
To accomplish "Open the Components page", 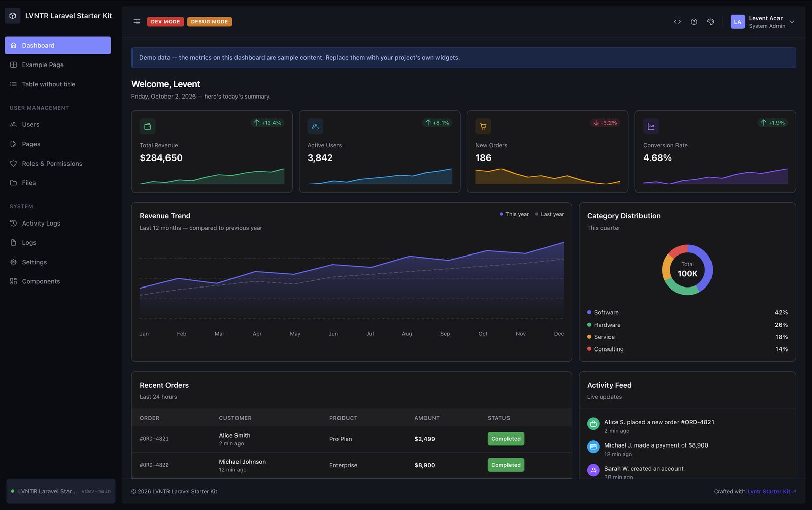I will click(58, 281).
